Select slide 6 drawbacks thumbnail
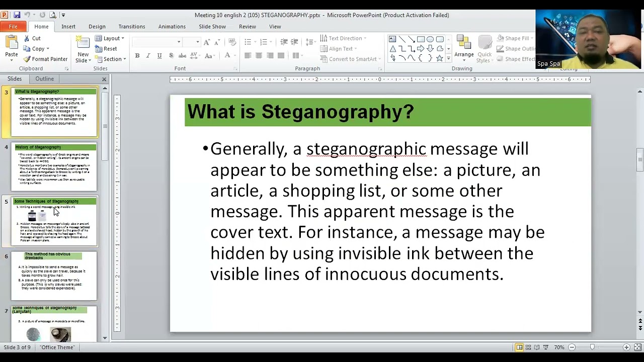 54,276
